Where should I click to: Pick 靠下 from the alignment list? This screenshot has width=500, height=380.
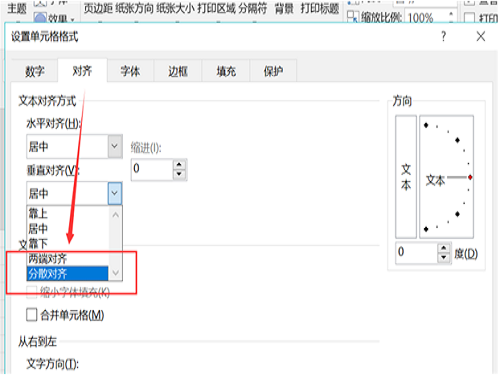pyautogui.click(x=68, y=244)
